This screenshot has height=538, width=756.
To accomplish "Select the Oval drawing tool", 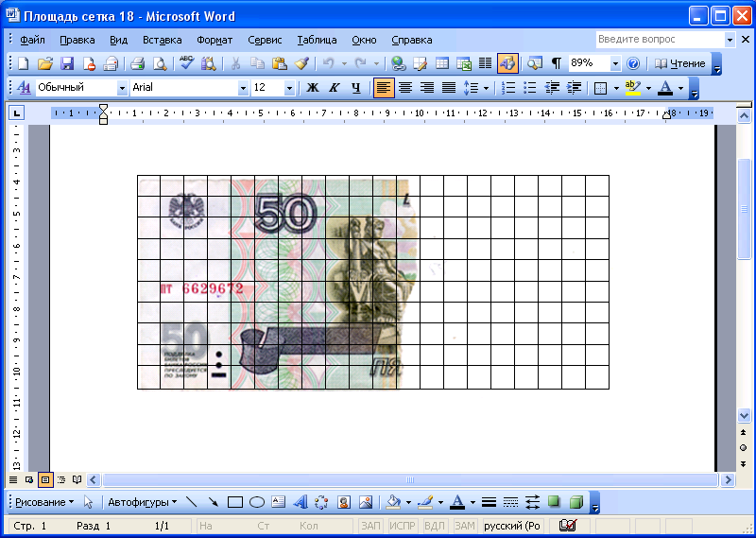I will coord(257,502).
